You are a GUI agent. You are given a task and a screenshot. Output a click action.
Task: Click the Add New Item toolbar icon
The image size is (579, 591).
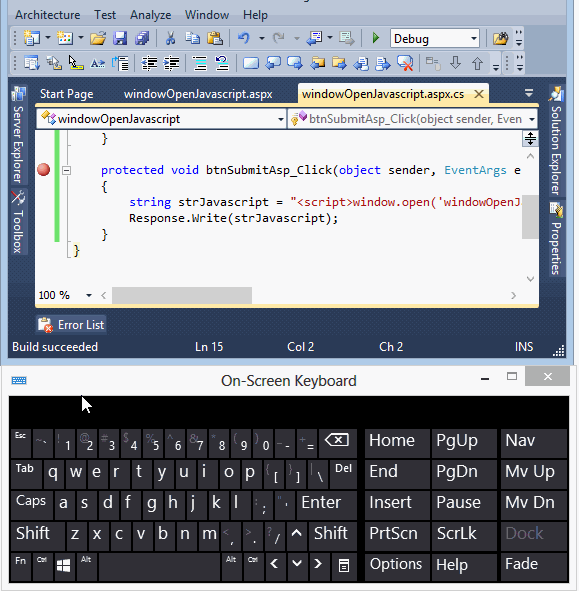pos(64,38)
